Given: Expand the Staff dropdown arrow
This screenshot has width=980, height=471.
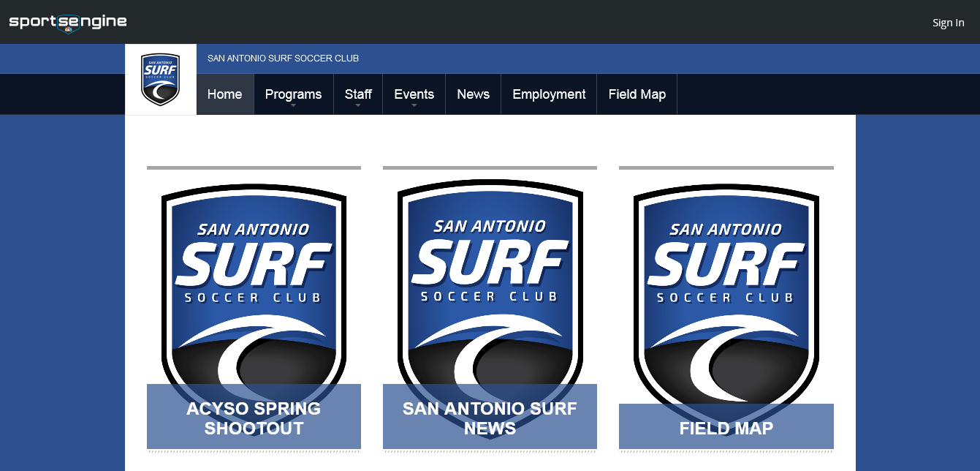Looking at the screenshot, I should click(x=358, y=106).
